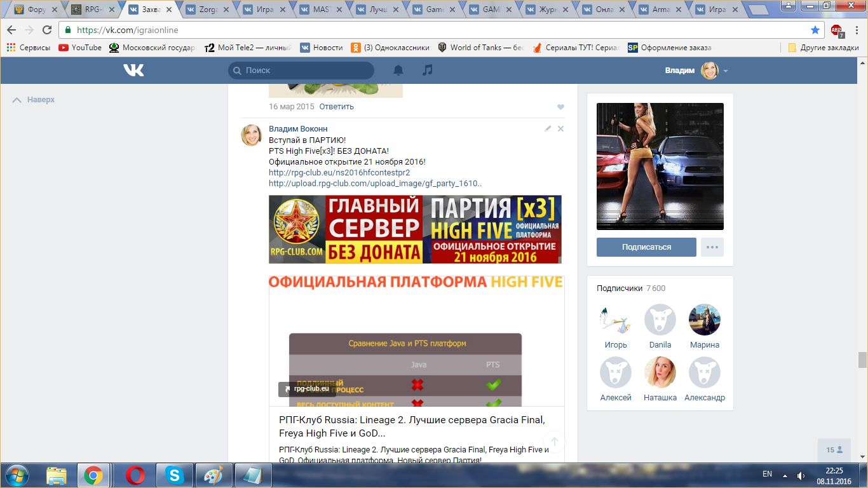Viewport: 868px width, 488px height.
Task: Click the VK search field
Action: tap(301, 71)
